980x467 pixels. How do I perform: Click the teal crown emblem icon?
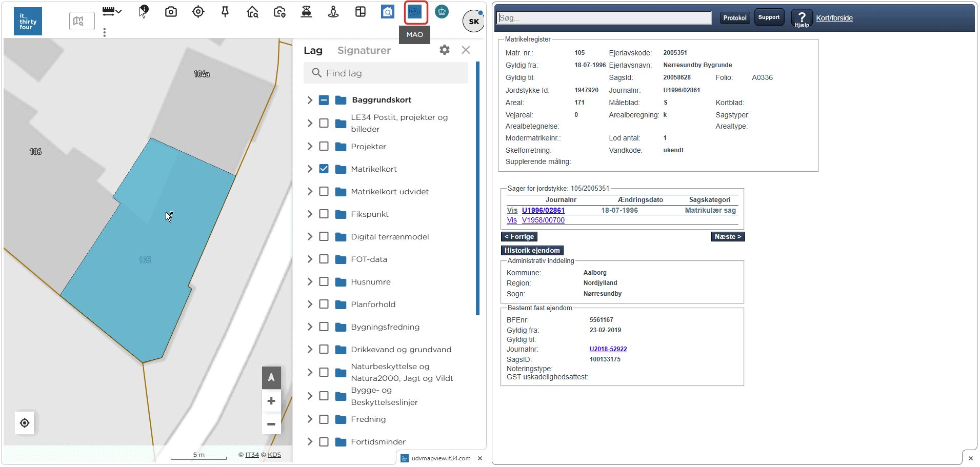tap(442, 11)
